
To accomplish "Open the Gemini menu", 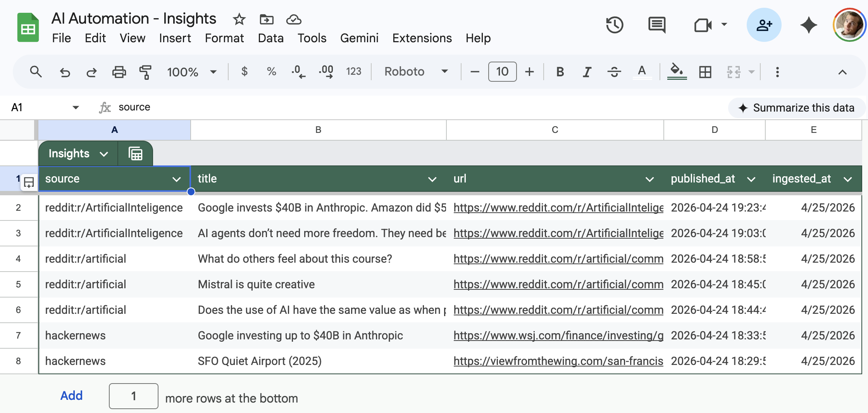I will tap(359, 38).
